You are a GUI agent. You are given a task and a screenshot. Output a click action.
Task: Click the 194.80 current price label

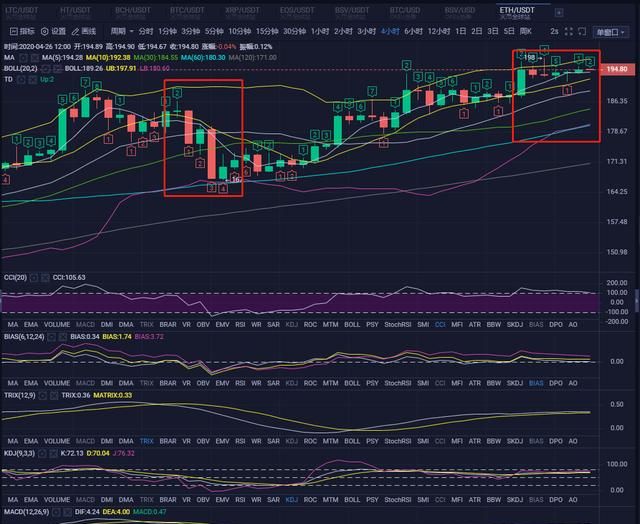617,69
